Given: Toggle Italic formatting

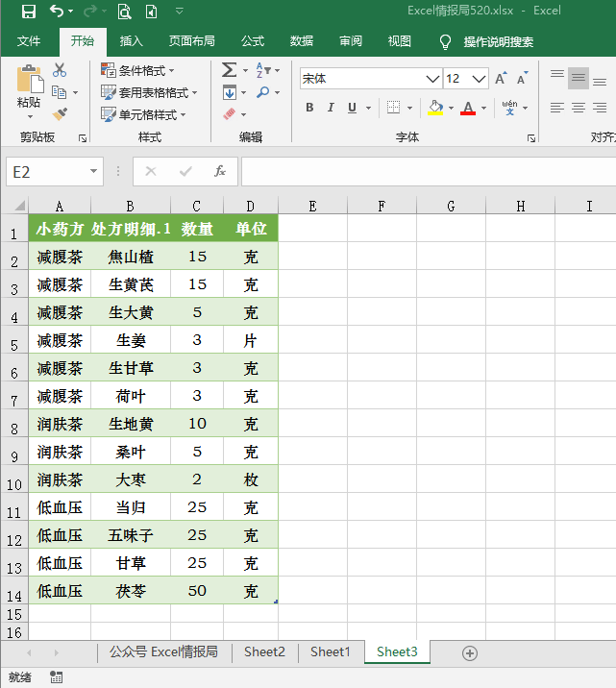Looking at the screenshot, I should tap(331, 108).
